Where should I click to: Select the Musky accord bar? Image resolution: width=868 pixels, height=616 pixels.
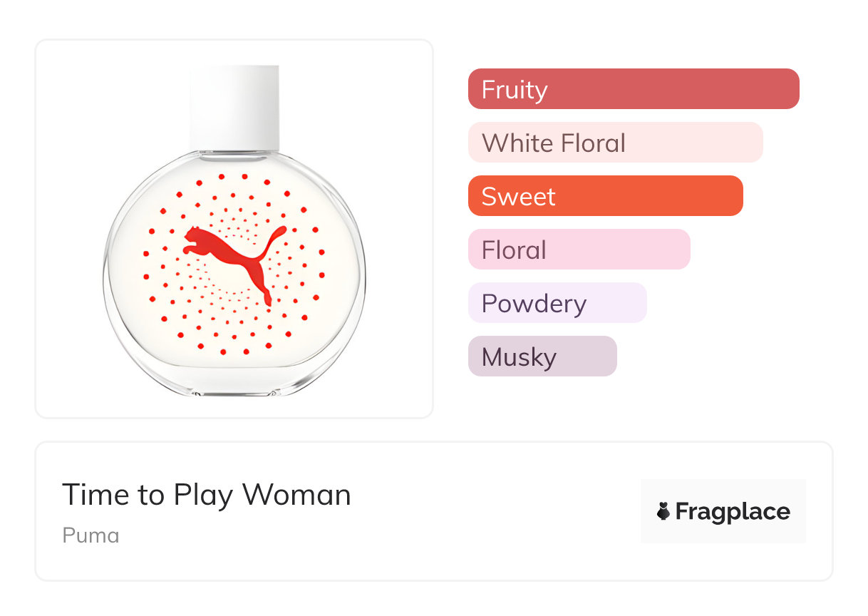click(542, 356)
